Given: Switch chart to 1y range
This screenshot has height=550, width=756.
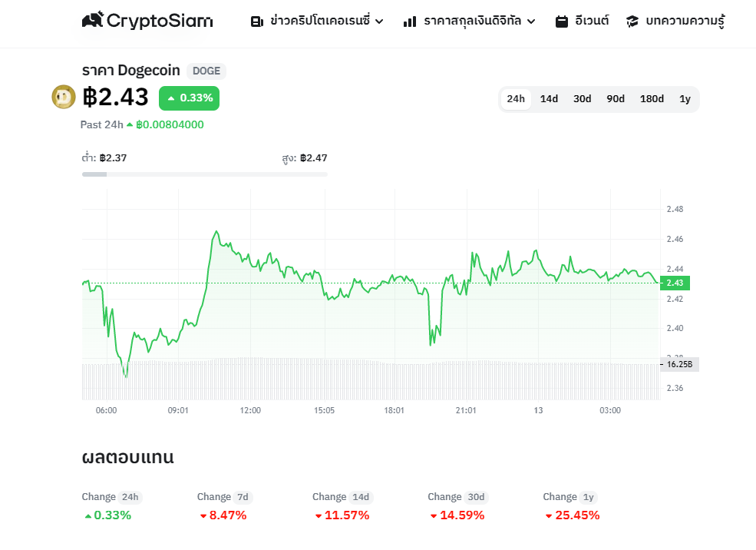Looking at the screenshot, I should click(x=685, y=99).
